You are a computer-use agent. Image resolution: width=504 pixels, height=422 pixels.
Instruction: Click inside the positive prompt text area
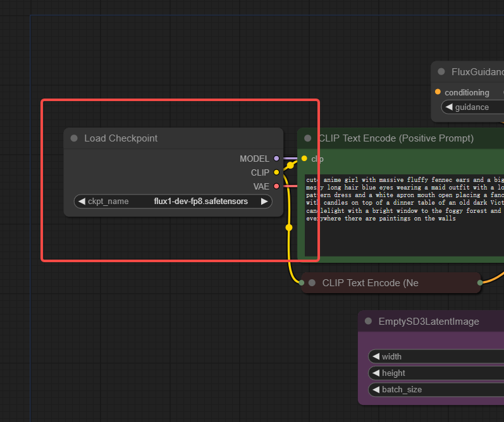coord(404,215)
